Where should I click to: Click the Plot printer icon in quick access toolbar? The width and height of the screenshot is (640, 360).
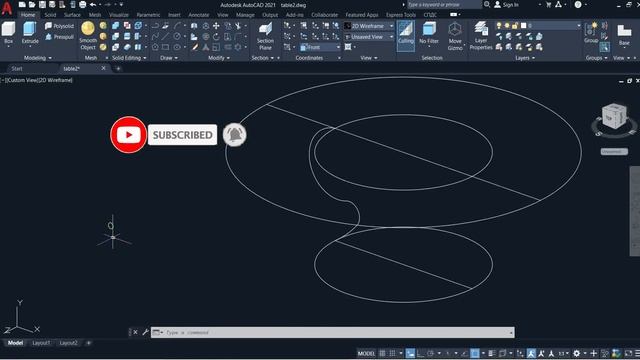click(x=82, y=5)
